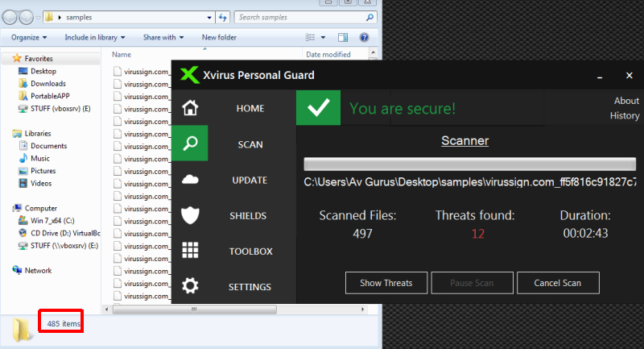644x349 pixels.
Task: Open the Update cloud icon
Action: pyautogui.click(x=190, y=179)
